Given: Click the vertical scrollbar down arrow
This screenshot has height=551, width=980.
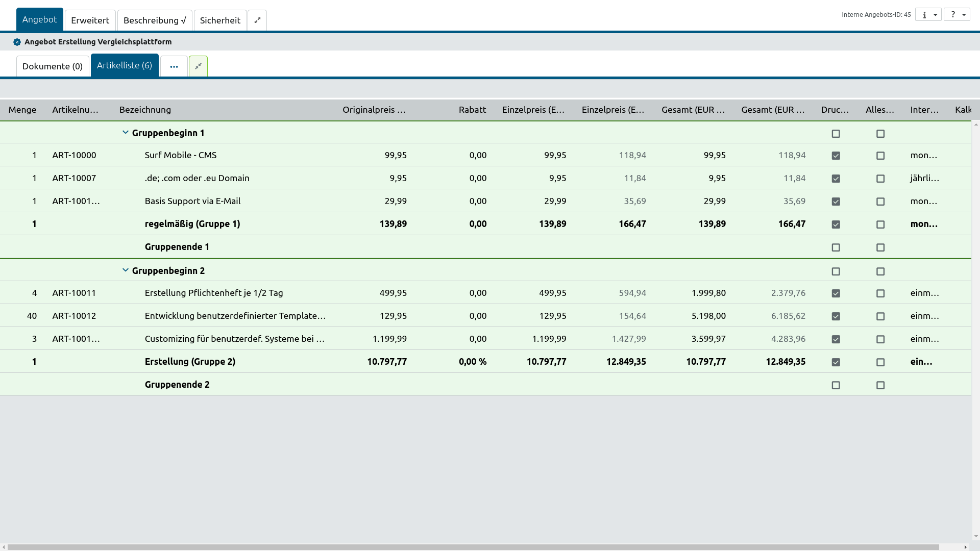Looking at the screenshot, I should tap(976, 537).
